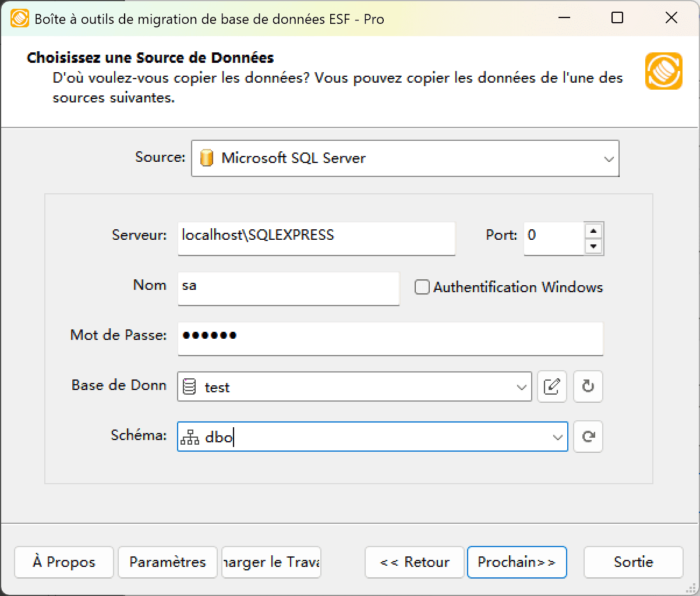Viewport: 700px width, 596px height.
Task: Open the Schéma dropdown
Action: [x=557, y=437]
